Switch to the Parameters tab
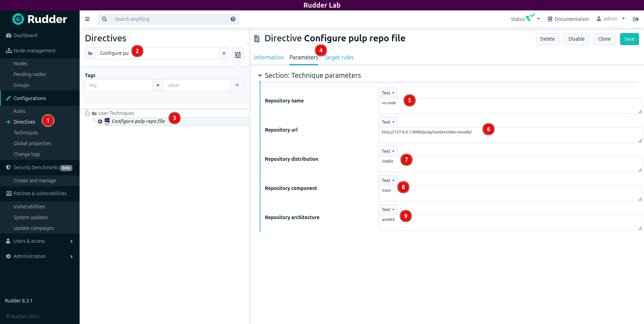644x324 pixels. click(304, 57)
